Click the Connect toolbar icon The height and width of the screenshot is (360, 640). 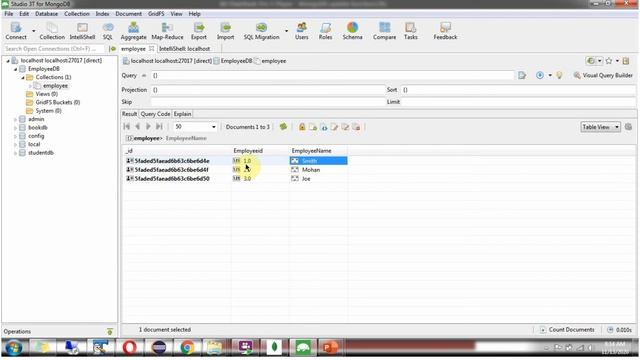click(x=16, y=31)
